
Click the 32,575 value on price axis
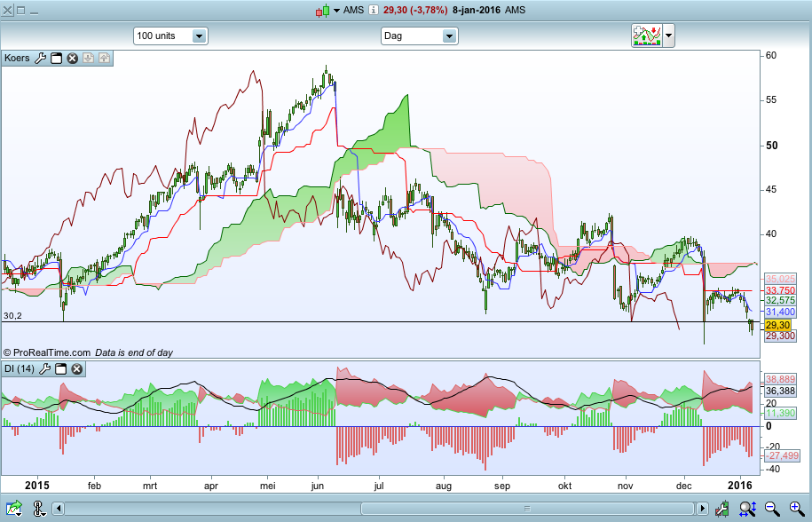(x=780, y=300)
